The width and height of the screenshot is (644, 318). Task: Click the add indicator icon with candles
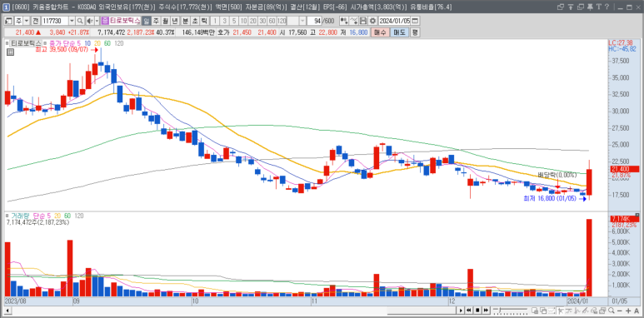pyautogui.click(x=344, y=21)
